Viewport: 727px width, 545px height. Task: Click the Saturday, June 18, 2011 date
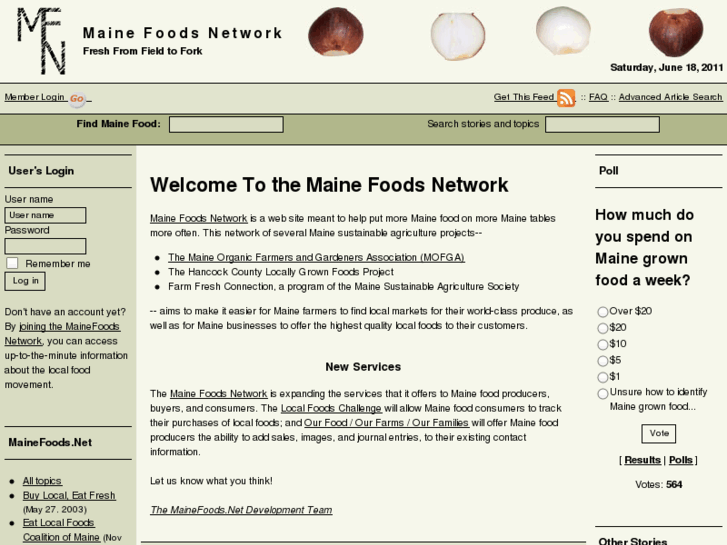666,68
